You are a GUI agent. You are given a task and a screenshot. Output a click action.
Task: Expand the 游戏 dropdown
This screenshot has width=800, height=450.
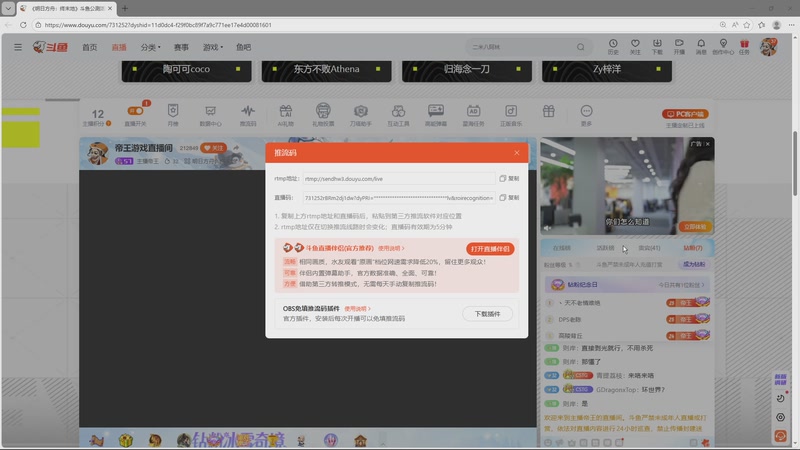[x=213, y=47]
